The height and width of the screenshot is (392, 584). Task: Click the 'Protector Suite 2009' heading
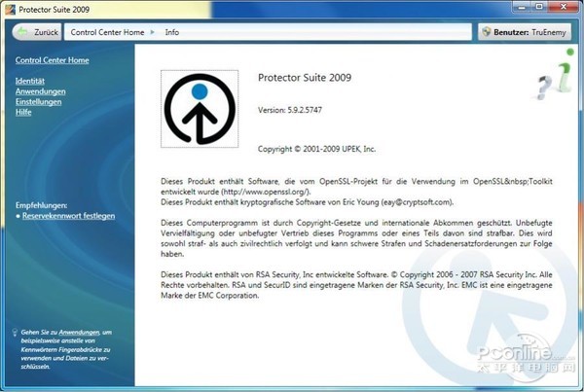305,78
